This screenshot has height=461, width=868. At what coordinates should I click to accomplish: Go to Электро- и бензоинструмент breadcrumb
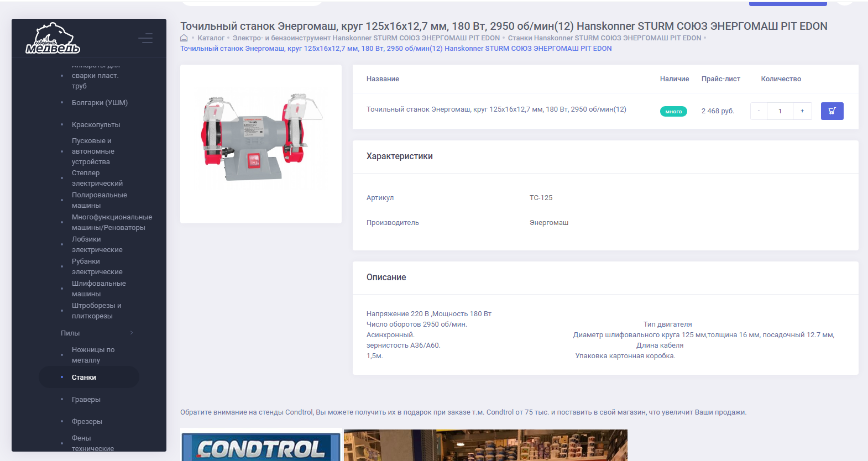click(366, 38)
